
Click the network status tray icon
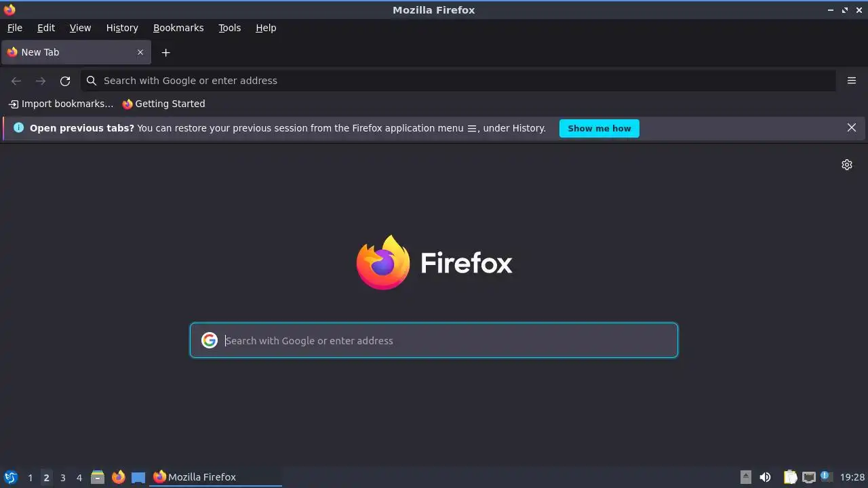tap(808, 477)
